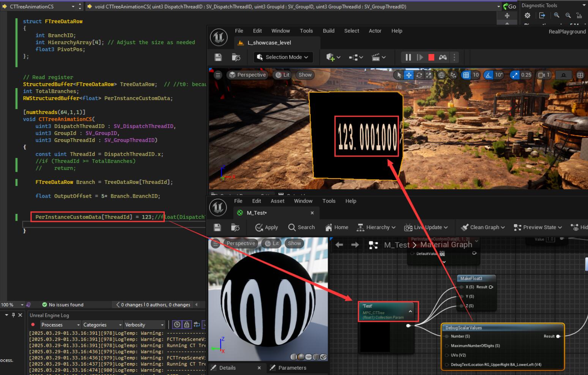Activate the scale gizmo tool

pyautogui.click(x=429, y=75)
